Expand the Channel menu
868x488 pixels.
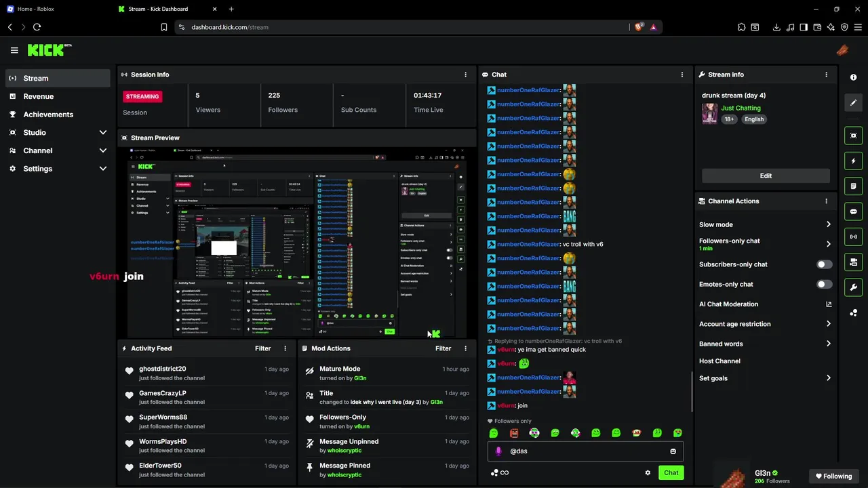(x=58, y=150)
